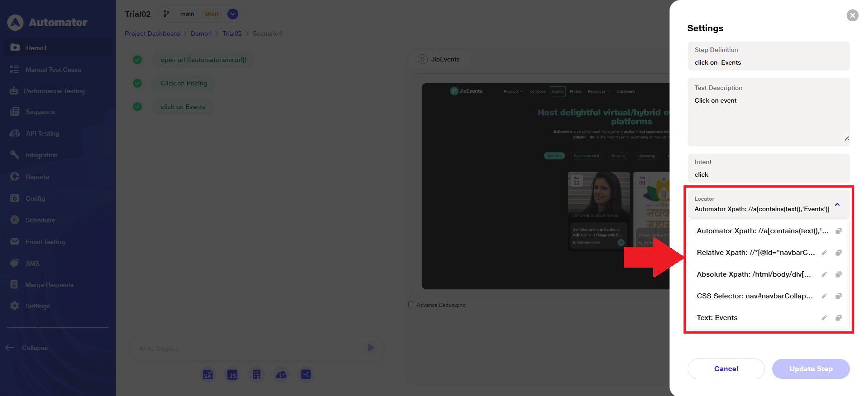Collapse the Locator dropdown
This screenshot has height=396, width=868.
pyautogui.click(x=837, y=204)
